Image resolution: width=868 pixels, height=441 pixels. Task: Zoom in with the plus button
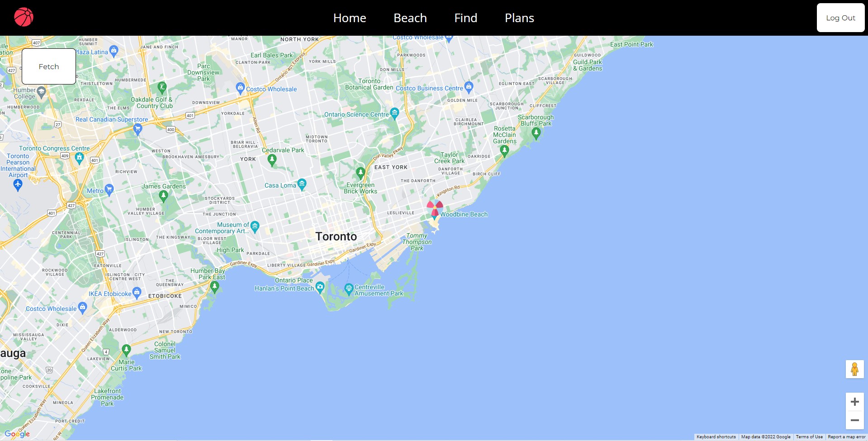point(854,402)
